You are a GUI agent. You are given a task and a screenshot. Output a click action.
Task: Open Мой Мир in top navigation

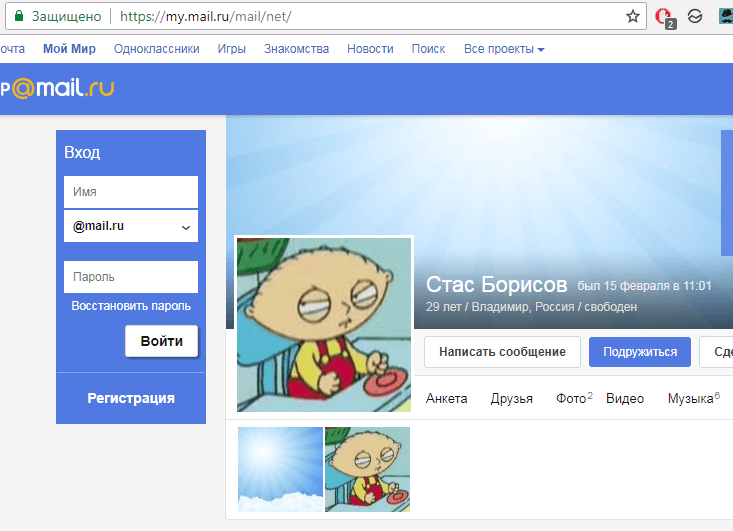coord(69,49)
